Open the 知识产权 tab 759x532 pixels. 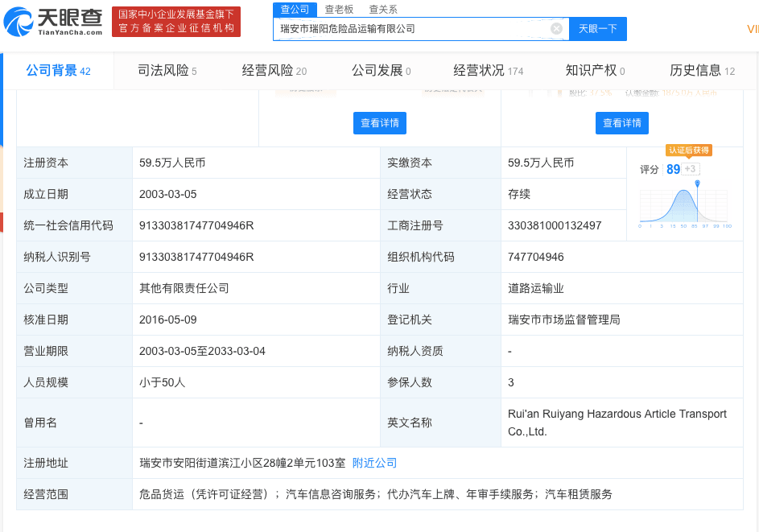pyautogui.click(x=595, y=71)
